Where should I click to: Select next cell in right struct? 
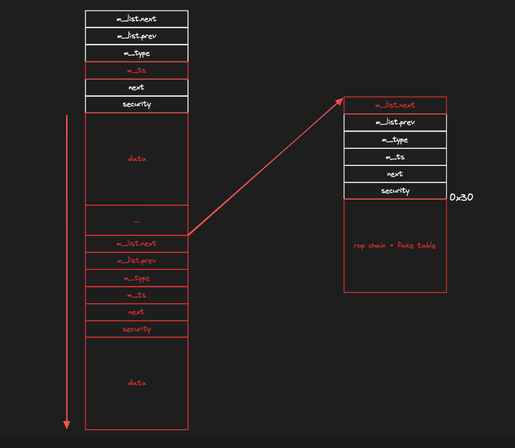pos(395,174)
